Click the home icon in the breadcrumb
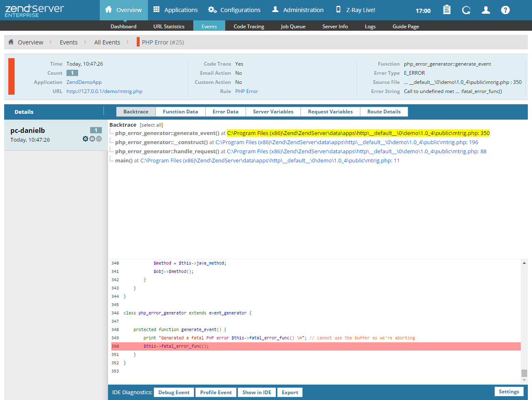The width and height of the screenshot is (532, 400). point(11,42)
